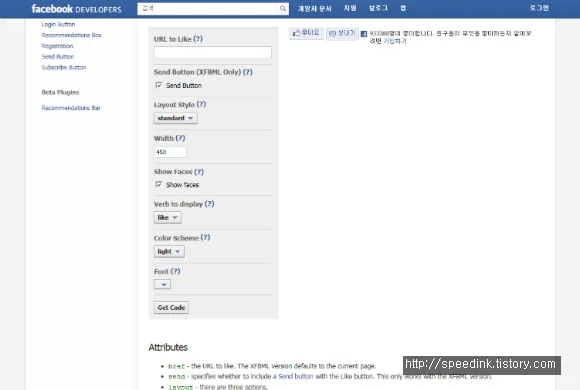Click help (?) next to Layout Style
580x390 pixels.
pos(201,104)
